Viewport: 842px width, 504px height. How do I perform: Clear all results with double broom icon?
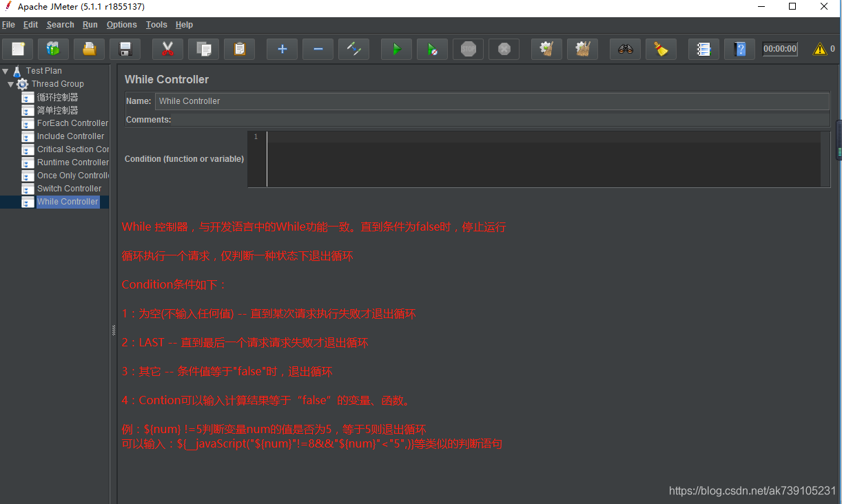(582, 49)
